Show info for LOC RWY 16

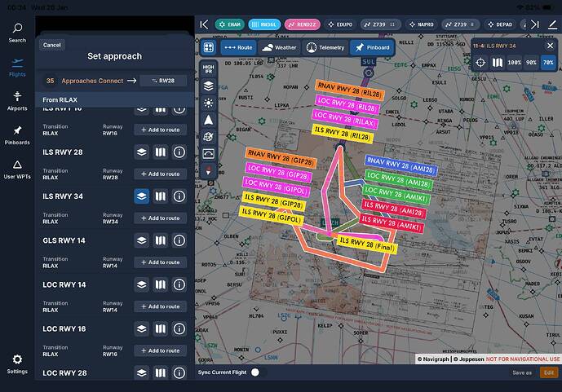pyautogui.click(x=179, y=328)
